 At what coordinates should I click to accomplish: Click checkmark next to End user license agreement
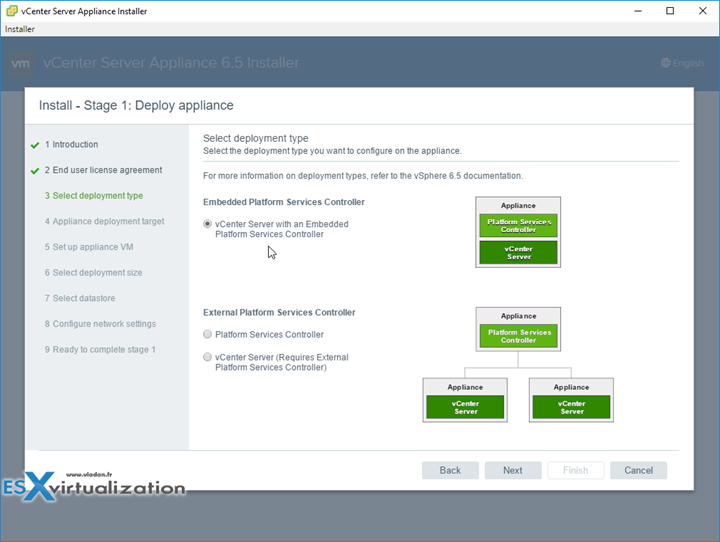[x=36, y=171]
